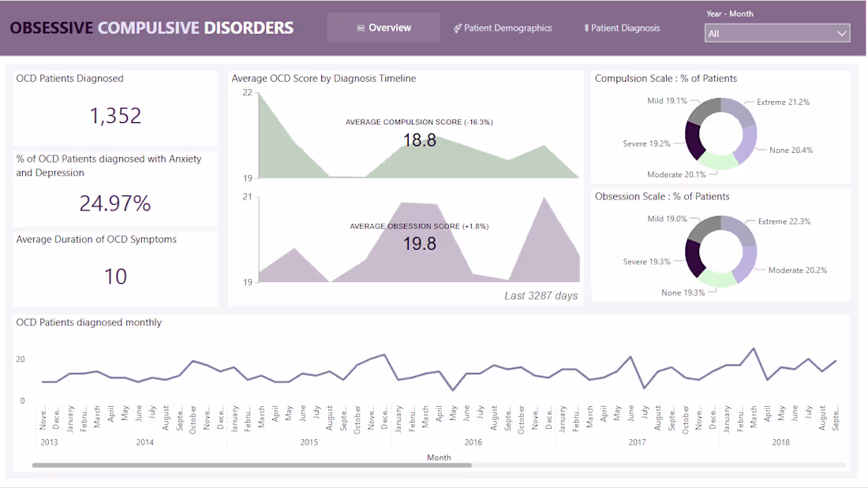Switch to the Patient Demographics tab

pyautogui.click(x=503, y=28)
